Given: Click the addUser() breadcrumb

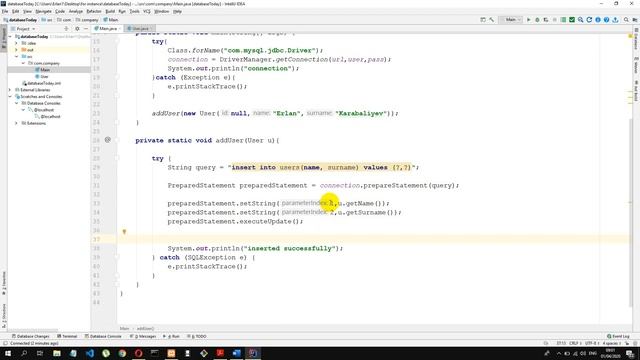Looking at the screenshot, I should point(145,329).
